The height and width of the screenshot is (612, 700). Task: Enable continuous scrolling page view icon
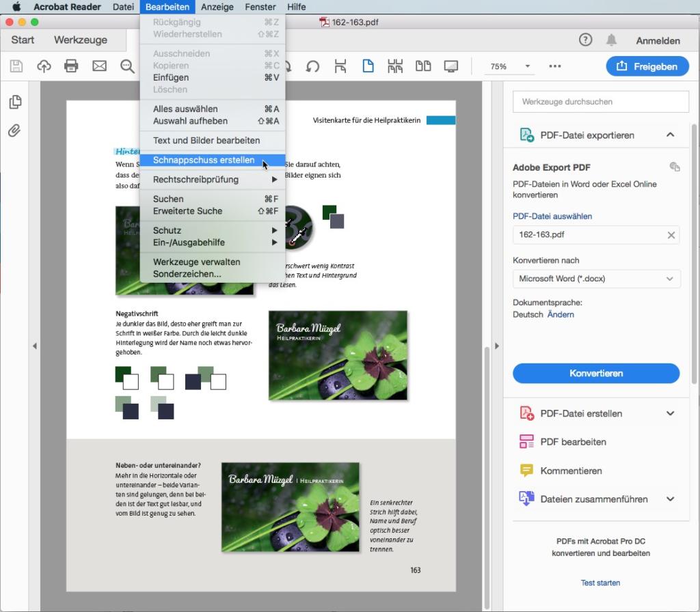point(395,66)
